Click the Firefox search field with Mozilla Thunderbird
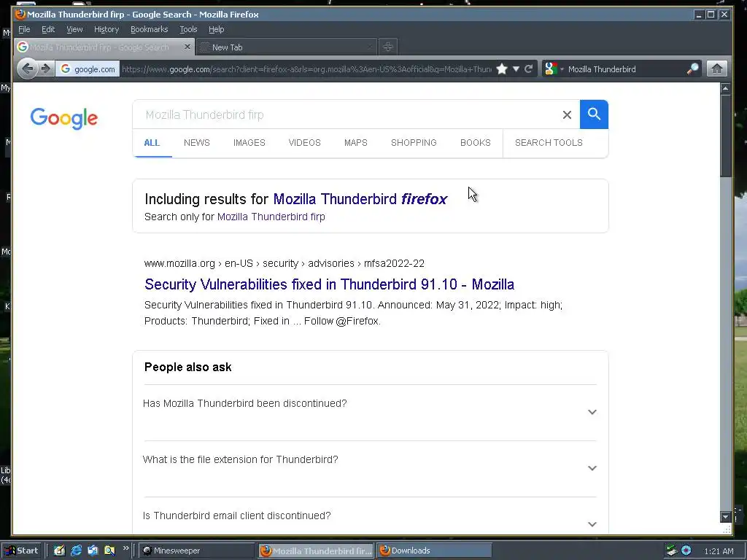This screenshot has width=747, height=560. [624, 69]
